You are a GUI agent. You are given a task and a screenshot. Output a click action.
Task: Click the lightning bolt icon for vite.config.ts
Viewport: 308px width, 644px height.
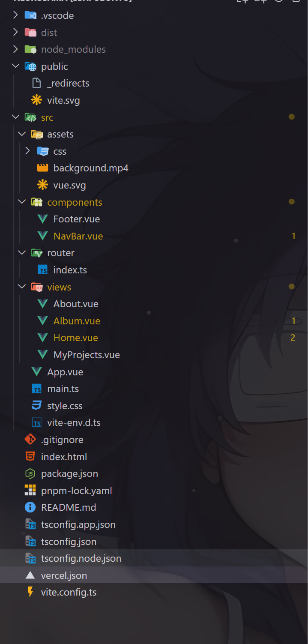30,592
